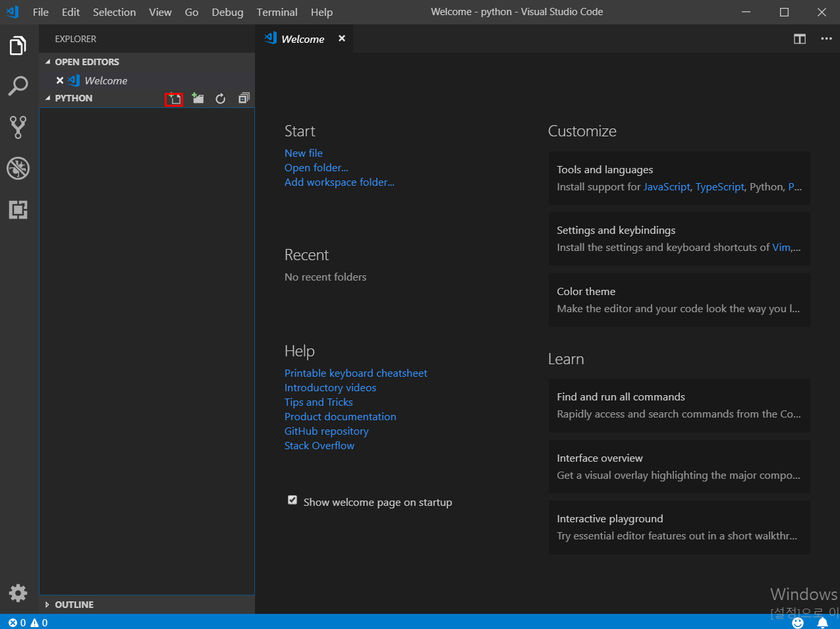Open the feedback smiley in status bar

pyautogui.click(x=798, y=622)
